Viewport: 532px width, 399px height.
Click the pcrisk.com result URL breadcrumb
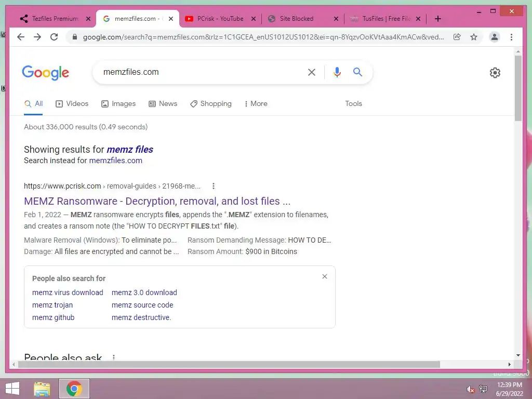coord(112,186)
